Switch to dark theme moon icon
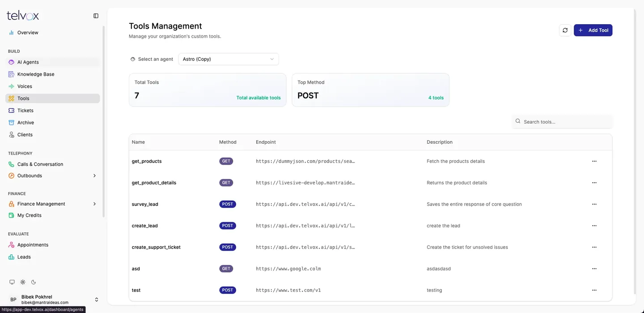 tap(34, 282)
